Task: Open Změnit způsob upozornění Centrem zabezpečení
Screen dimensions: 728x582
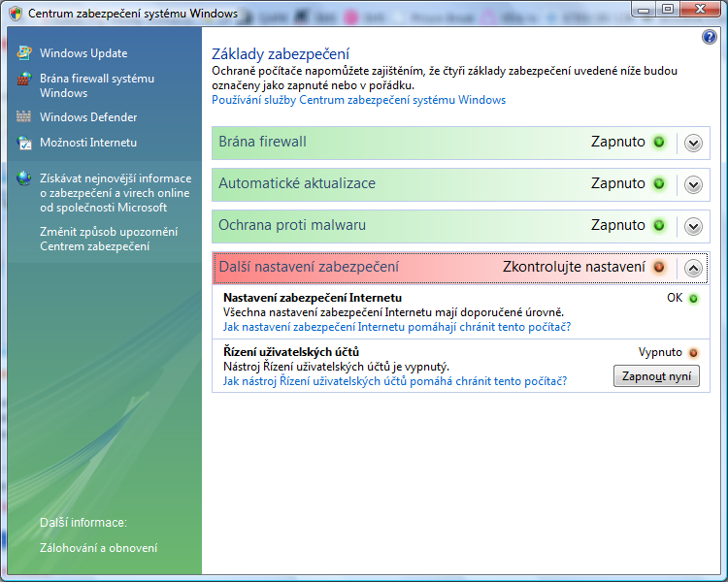Action: [109, 239]
